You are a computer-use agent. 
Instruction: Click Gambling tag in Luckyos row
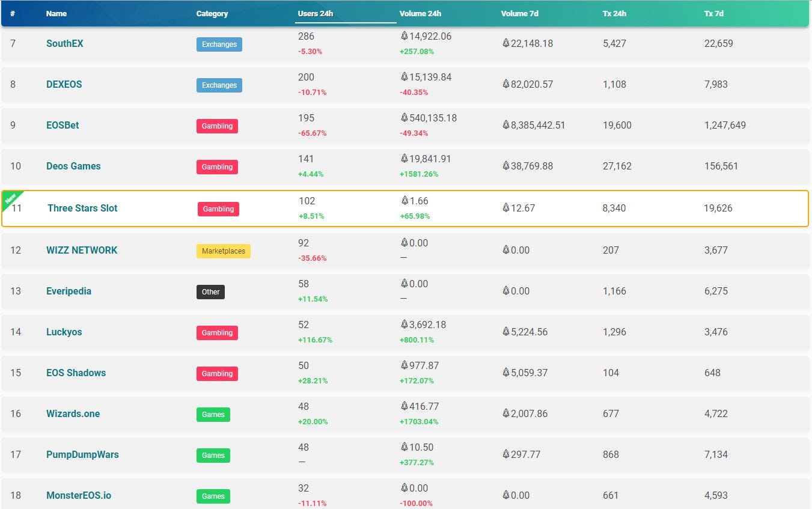pos(217,333)
